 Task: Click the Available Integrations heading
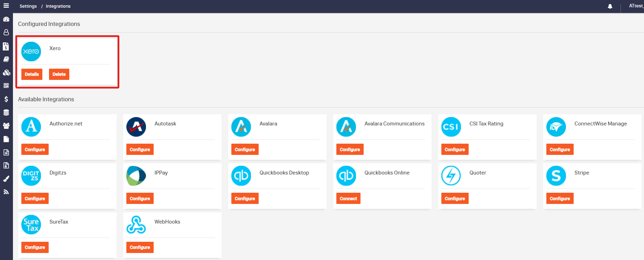[x=46, y=99]
